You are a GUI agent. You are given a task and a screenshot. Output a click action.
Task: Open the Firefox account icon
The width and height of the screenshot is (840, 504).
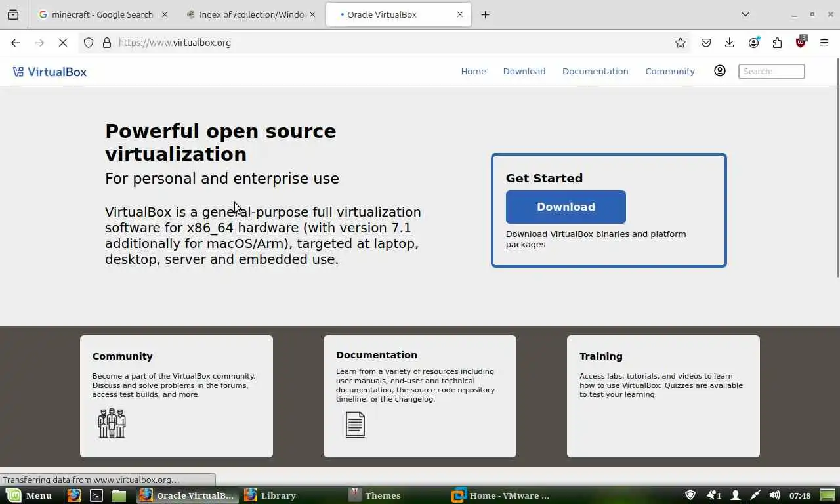tap(753, 43)
